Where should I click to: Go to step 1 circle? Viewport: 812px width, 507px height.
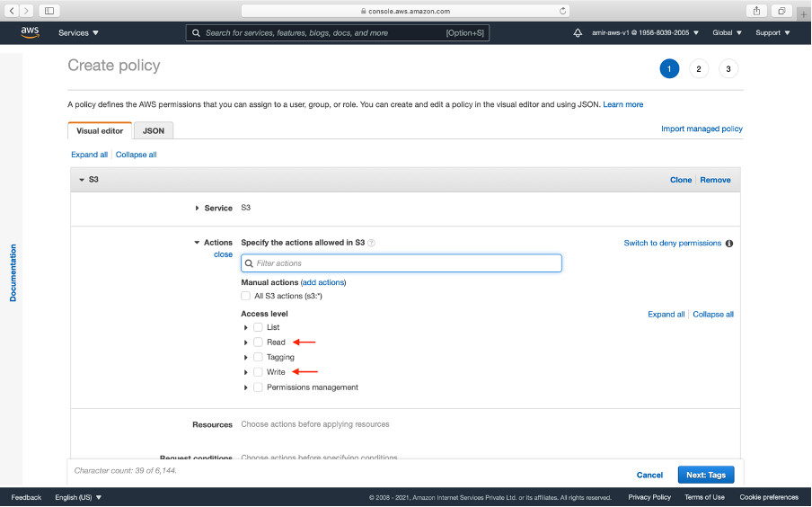pyautogui.click(x=669, y=69)
